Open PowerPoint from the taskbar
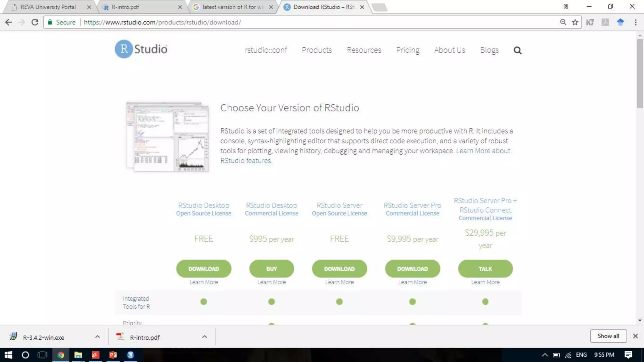Viewport: 644px width, 362px height. (113, 355)
